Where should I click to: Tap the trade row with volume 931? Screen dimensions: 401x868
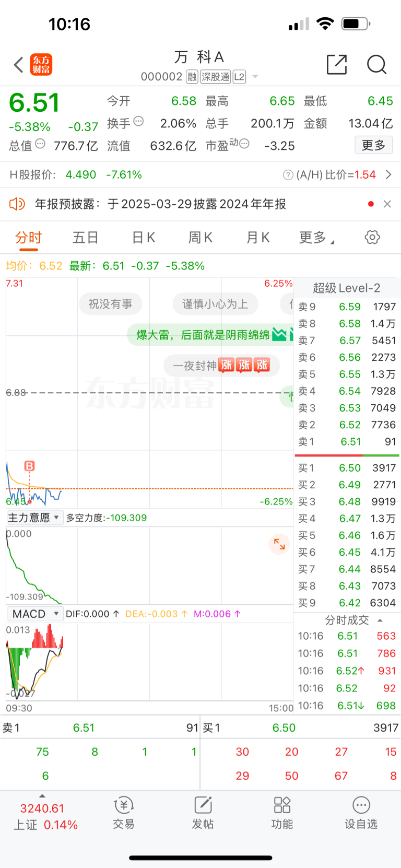coord(347,671)
